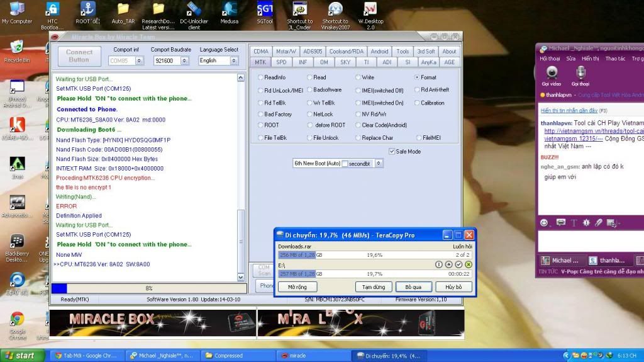Switch to the SPD tab
The height and width of the screenshot is (362, 644).
[281, 62]
